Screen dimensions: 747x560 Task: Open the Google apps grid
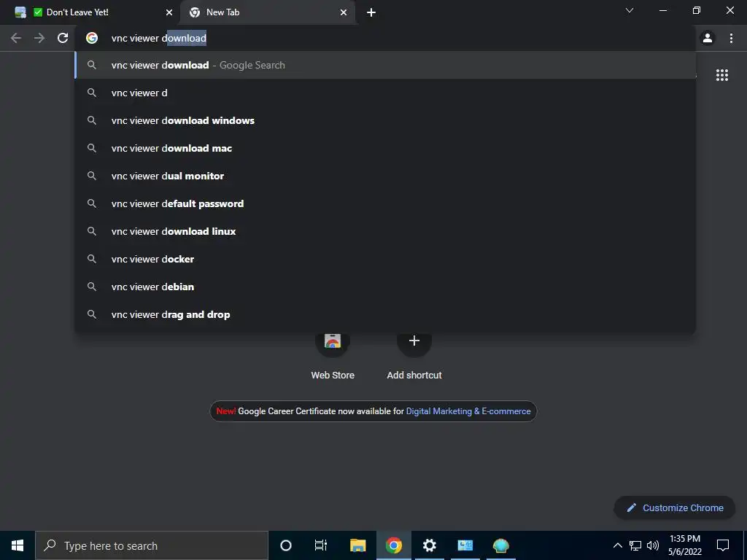click(721, 75)
